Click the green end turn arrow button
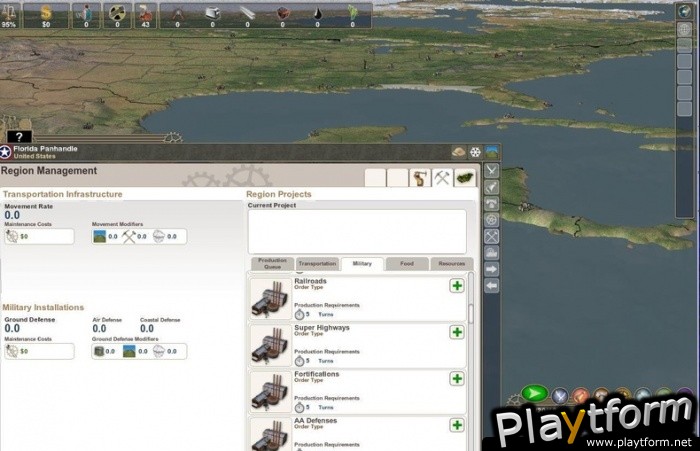 point(535,393)
